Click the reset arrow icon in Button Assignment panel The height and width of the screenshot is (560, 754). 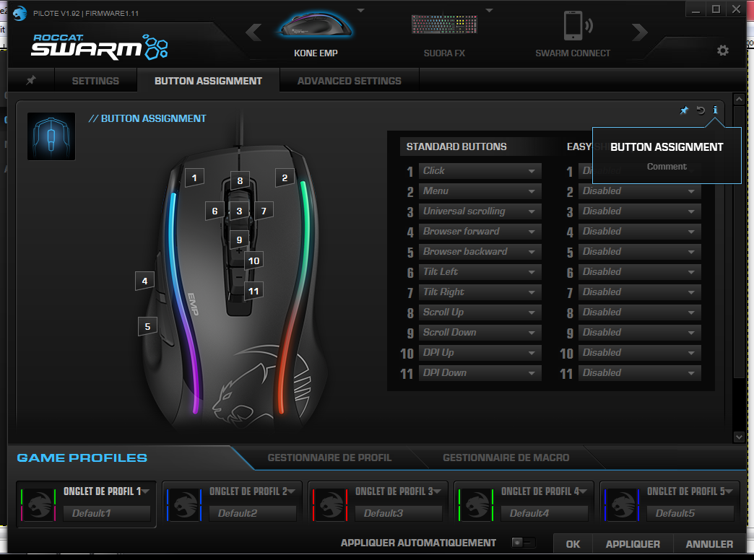[700, 110]
